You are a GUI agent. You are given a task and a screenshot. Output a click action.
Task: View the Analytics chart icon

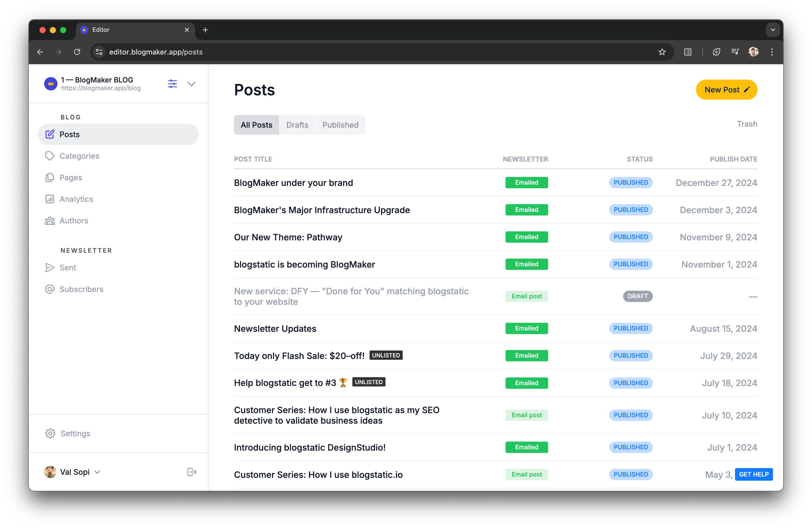click(x=50, y=199)
